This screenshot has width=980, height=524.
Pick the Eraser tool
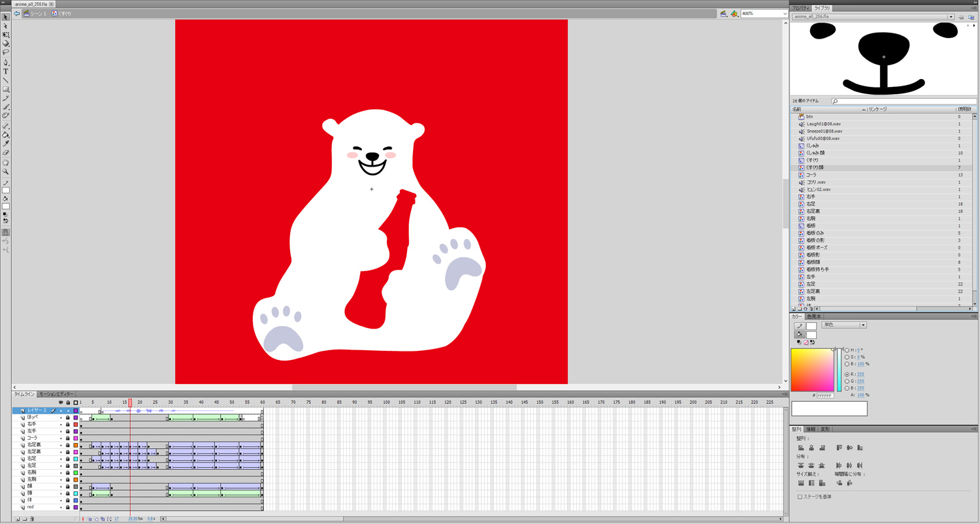[6, 153]
